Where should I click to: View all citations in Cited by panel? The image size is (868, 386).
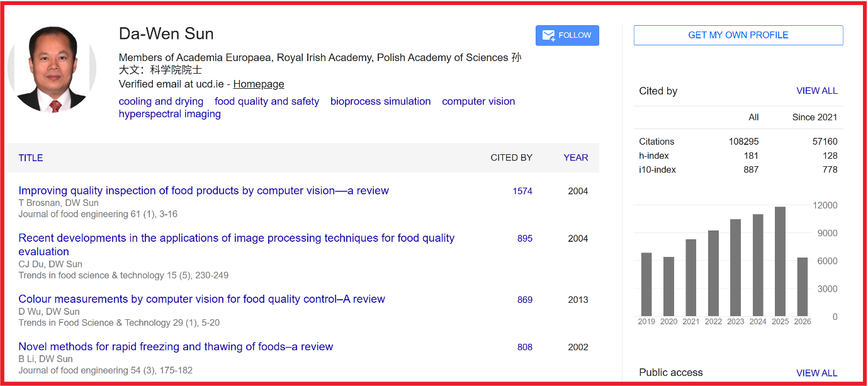pyautogui.click(x=817, y=91)
